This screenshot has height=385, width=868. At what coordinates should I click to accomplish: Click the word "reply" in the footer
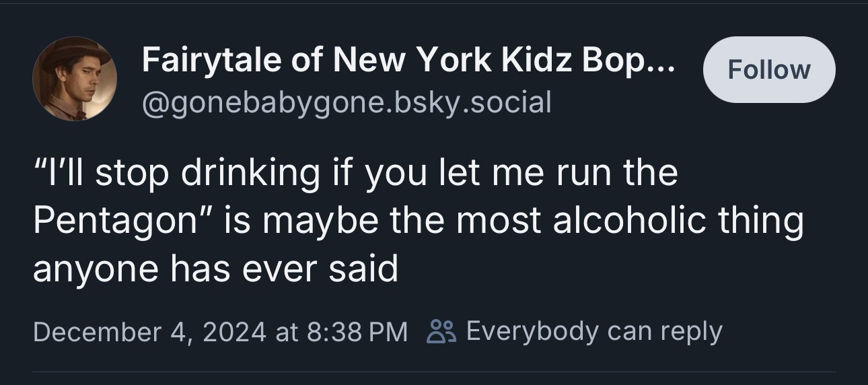[691, 331]
